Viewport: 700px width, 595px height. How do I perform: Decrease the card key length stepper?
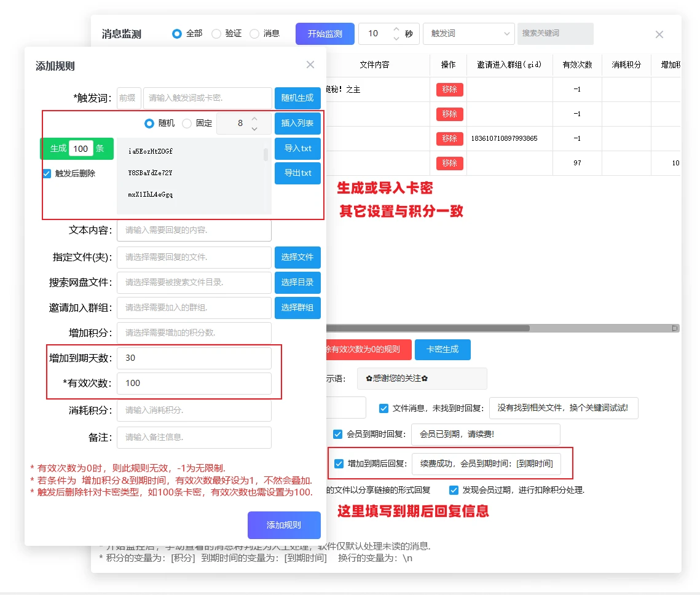(254, 128)
